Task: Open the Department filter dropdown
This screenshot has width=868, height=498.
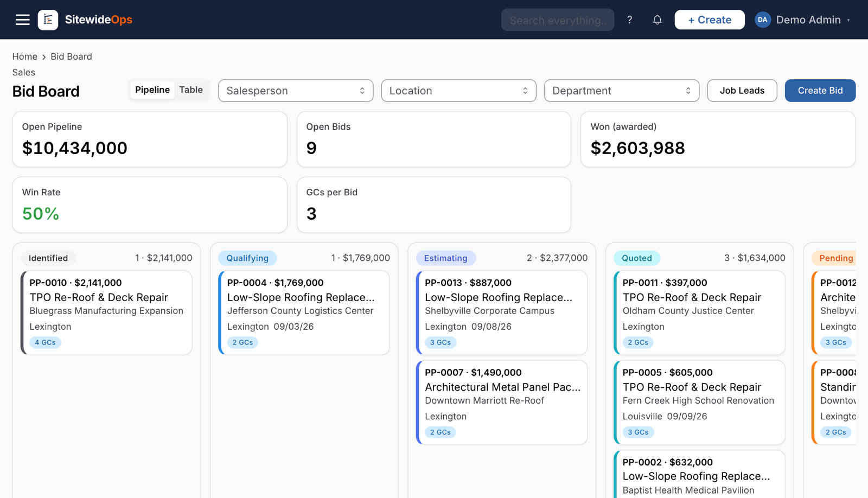Action: pos(621,91)
